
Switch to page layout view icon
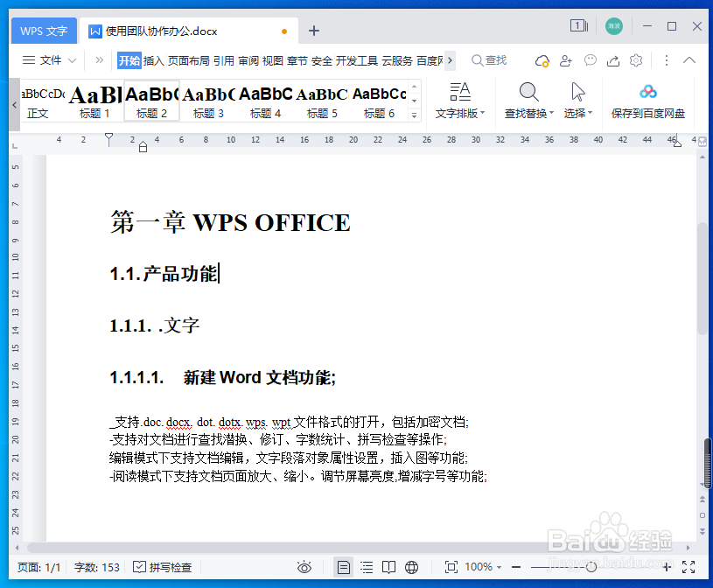[343, 567]
